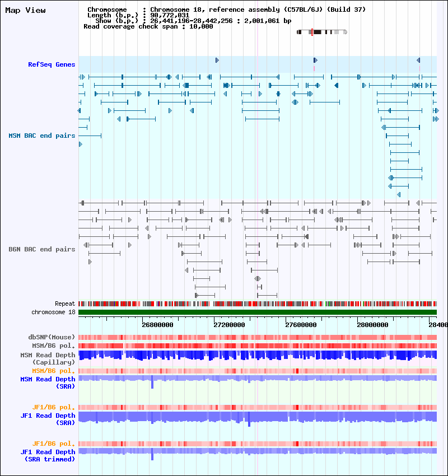Click the green chromosome 18 bar
Image resolution: width=448 pixels, height=476 pixels.
258,312
